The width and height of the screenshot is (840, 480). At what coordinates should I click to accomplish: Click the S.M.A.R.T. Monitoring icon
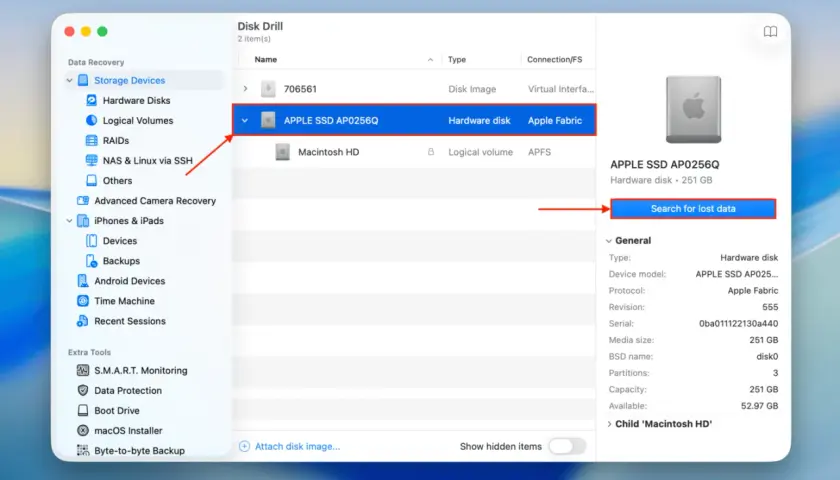click(x=83, y=370)
